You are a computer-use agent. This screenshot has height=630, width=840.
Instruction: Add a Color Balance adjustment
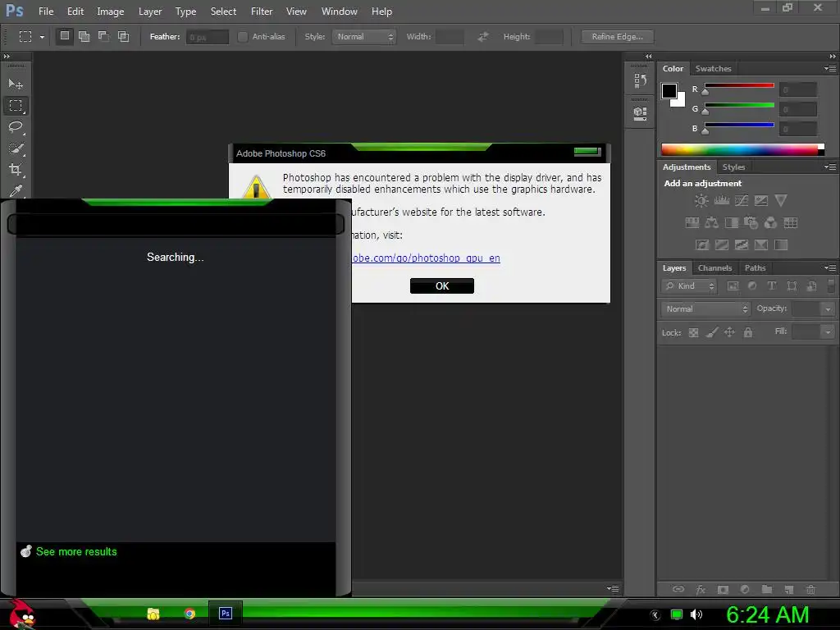(x=712, y=223)
